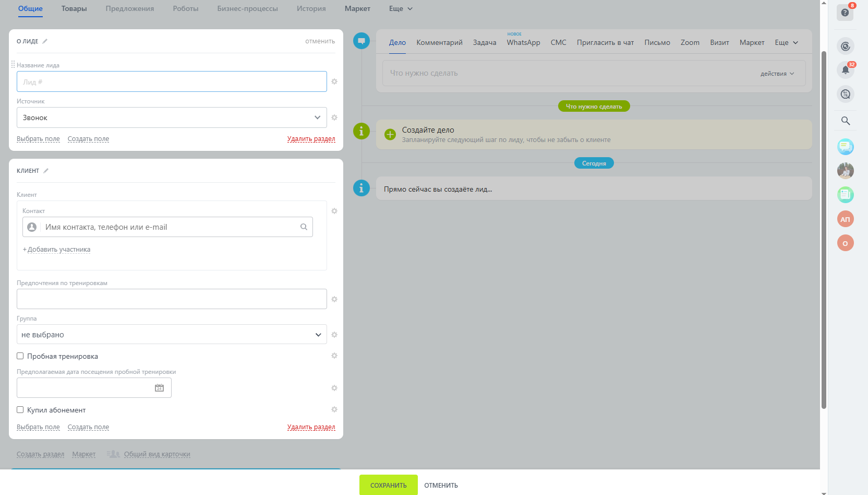Open gear settings for Название лида field
This screenshot has height=495, width=868.
point(334,81)
